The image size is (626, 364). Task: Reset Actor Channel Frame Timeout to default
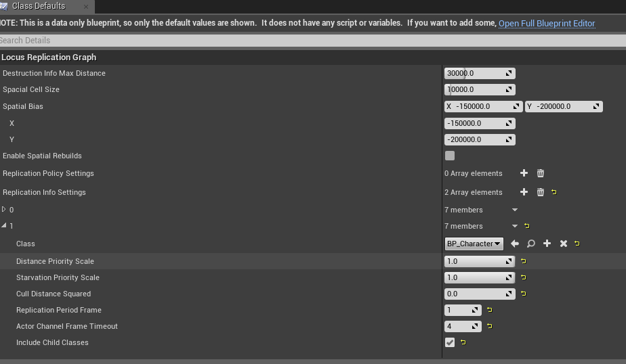[489, 326]
